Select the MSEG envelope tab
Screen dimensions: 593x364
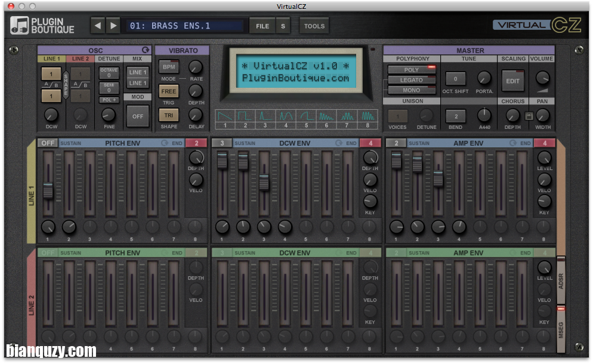click(x=561, y=329)
